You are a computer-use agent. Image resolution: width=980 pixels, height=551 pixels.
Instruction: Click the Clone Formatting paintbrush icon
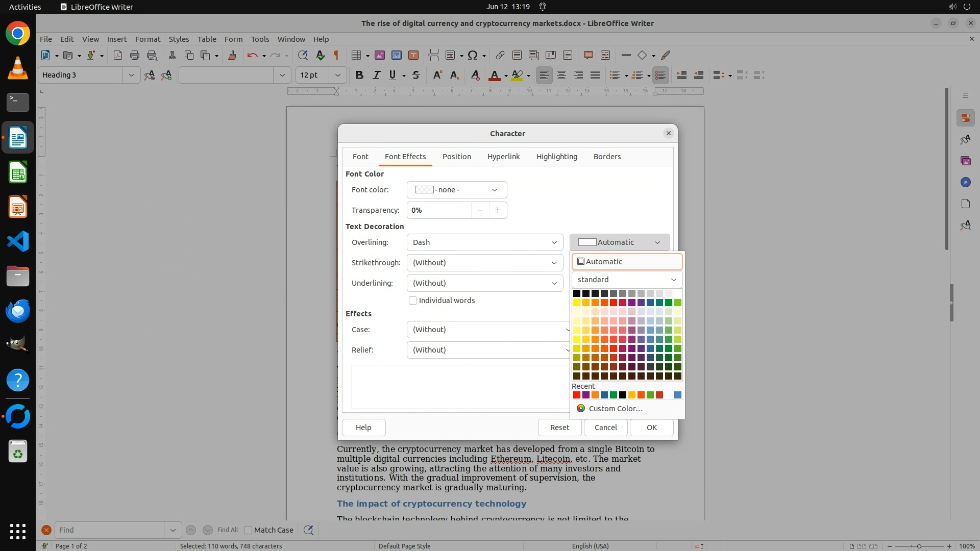[232, 55]
